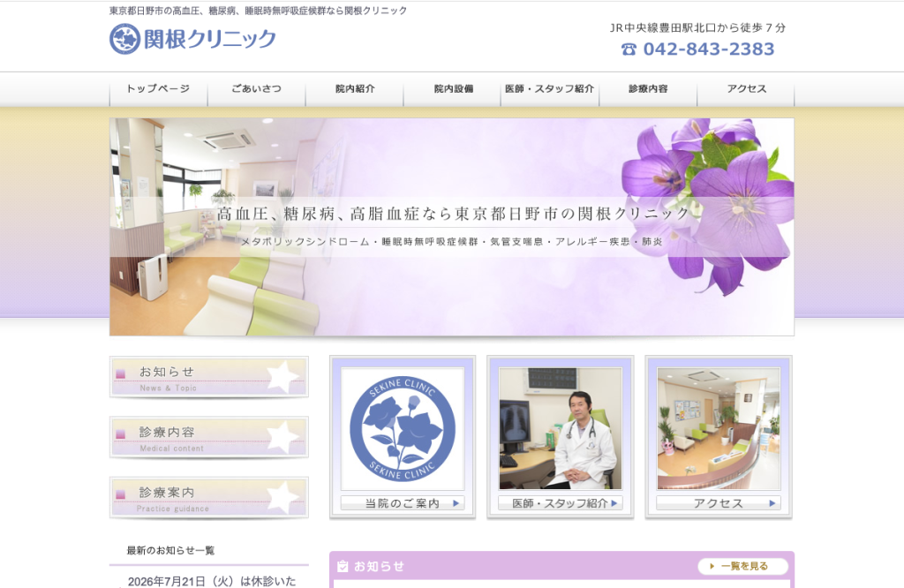This screenshot has height=588, width=904.
Task: Click the お知らせ section header title
Action: (379, 566)
